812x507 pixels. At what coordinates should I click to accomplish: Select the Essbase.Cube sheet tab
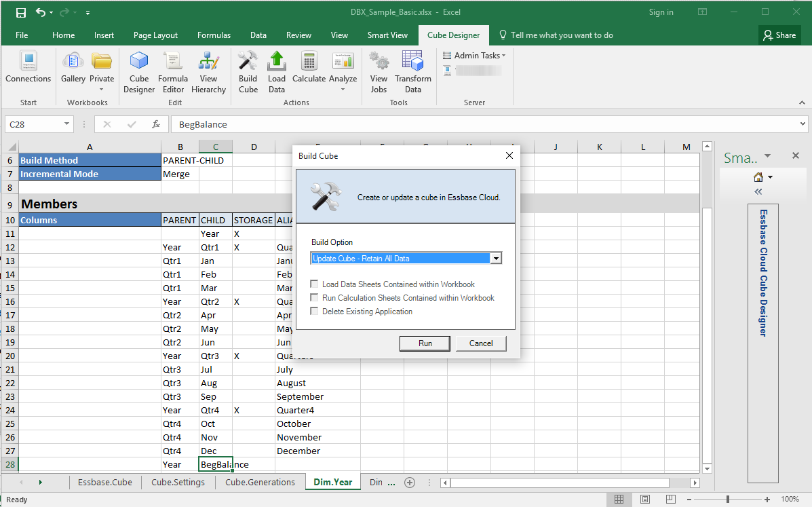(104, 482)
